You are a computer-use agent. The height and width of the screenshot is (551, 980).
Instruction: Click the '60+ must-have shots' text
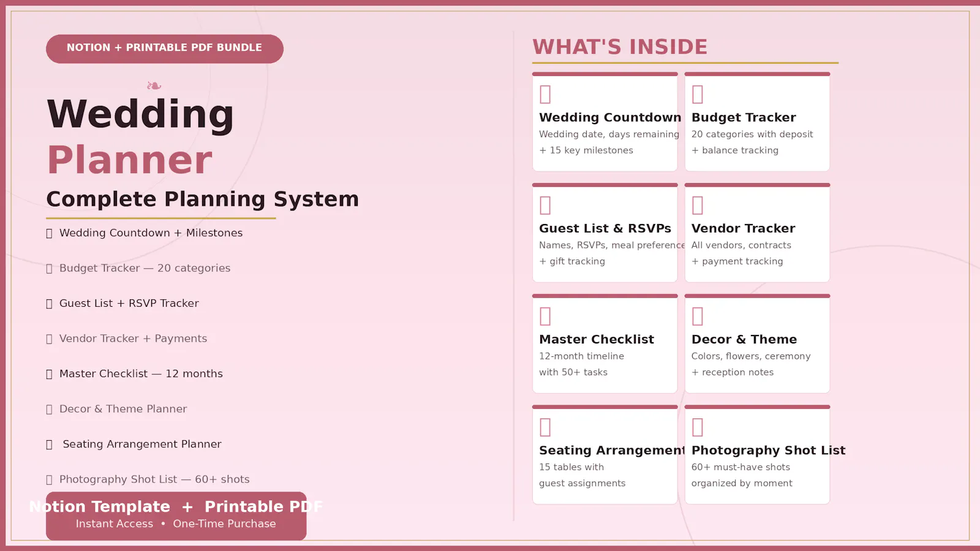741,467
